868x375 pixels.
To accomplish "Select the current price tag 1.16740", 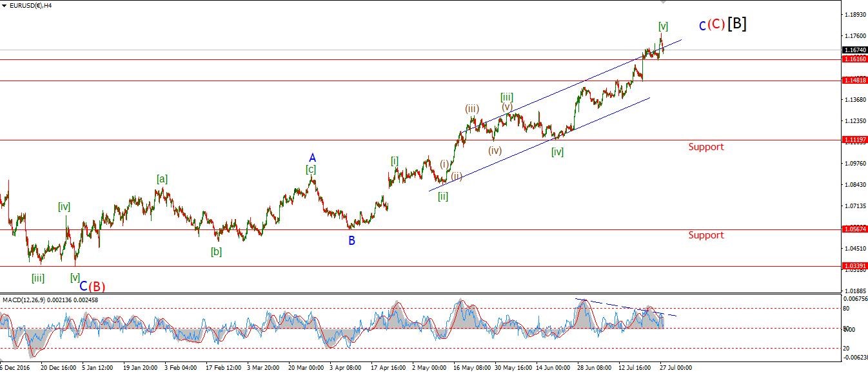I will pos(854,50).
